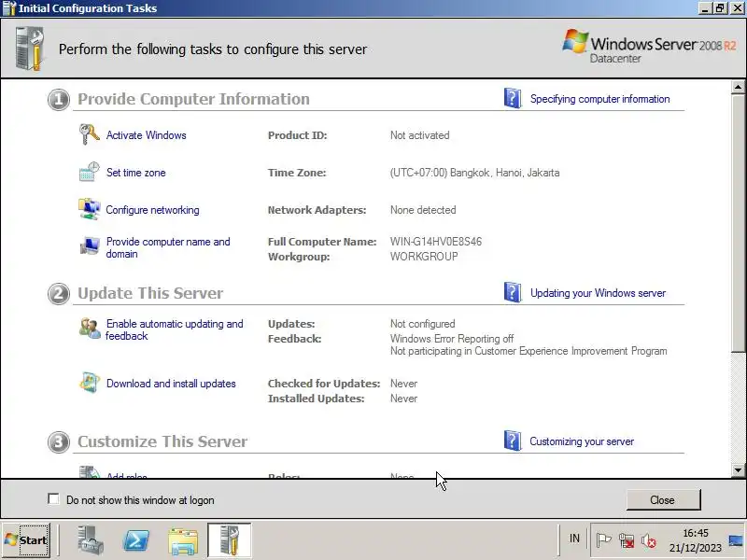
Task: Open Enable automatic updating and feedback link
Action: (175, 329)
